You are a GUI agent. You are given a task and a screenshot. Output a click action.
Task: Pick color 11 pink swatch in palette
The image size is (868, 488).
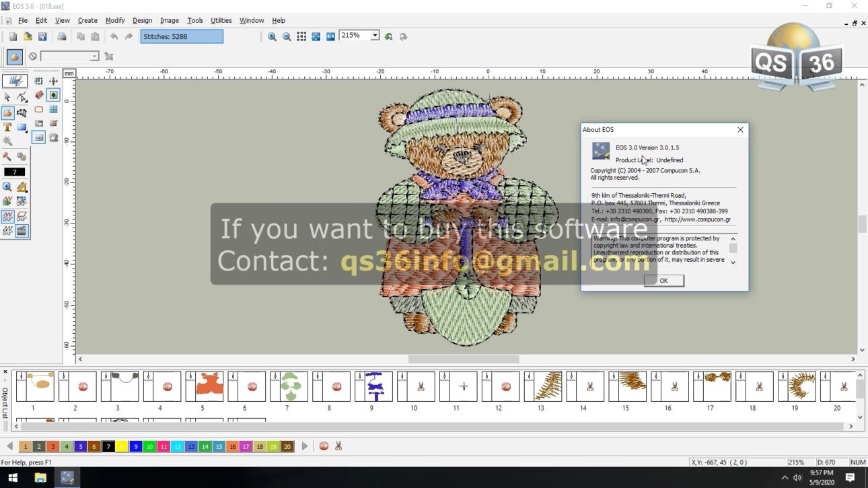pyautogui.click(x=164, y=447)
